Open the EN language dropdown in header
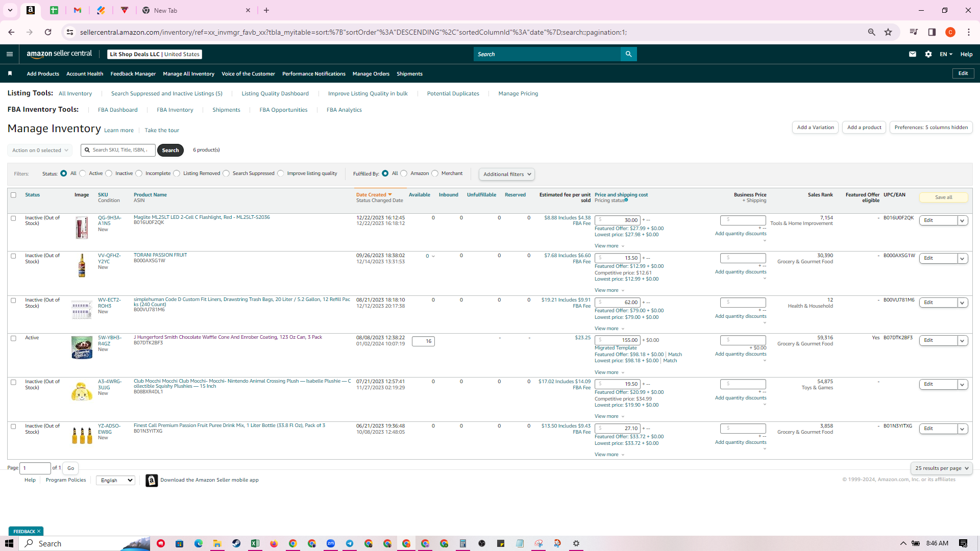980x551 pixels. (x=946, y=54)
